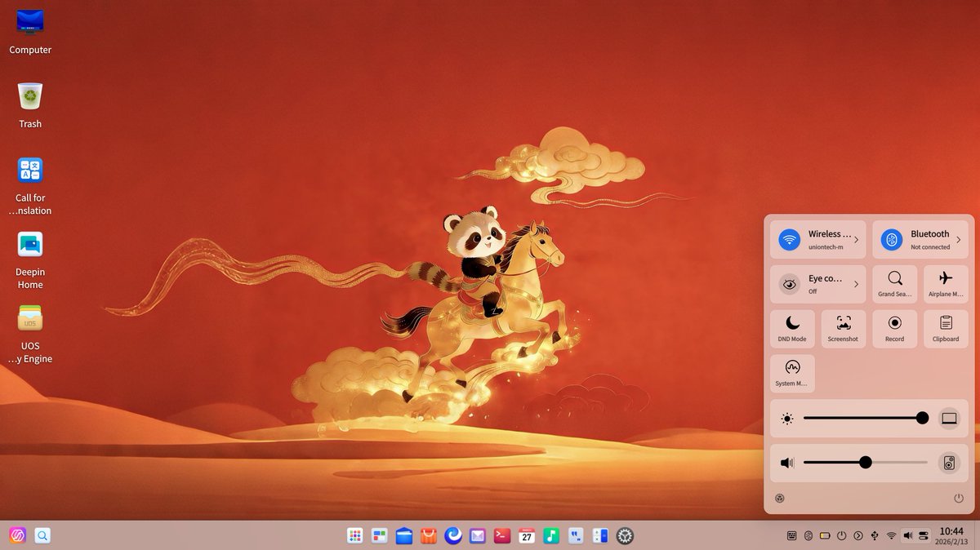980x550 pixels.
Task: Open the Terminal from the dock
Action: [x=501, y=535]
